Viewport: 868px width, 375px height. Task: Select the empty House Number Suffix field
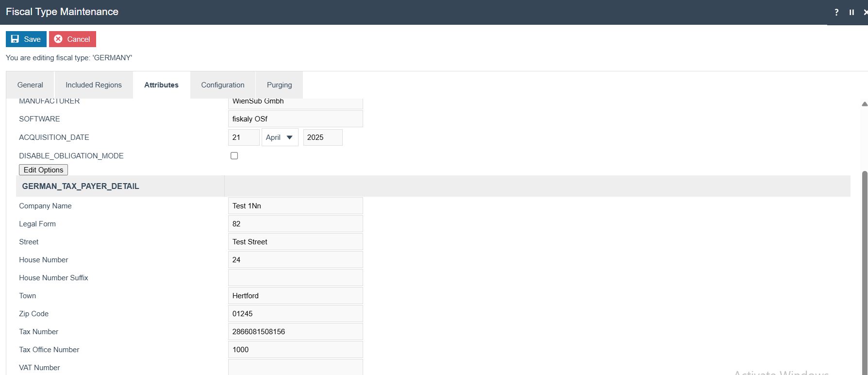click(x=295, y=278)
